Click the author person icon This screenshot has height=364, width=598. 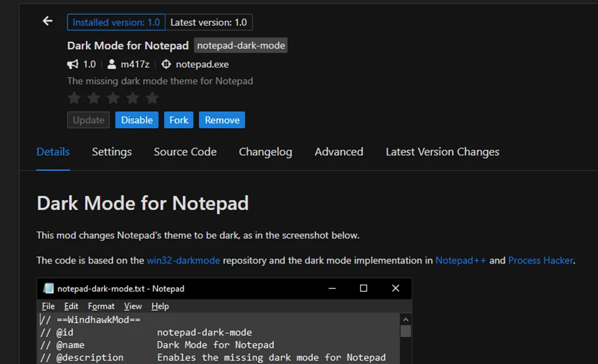tap(111, 64)
